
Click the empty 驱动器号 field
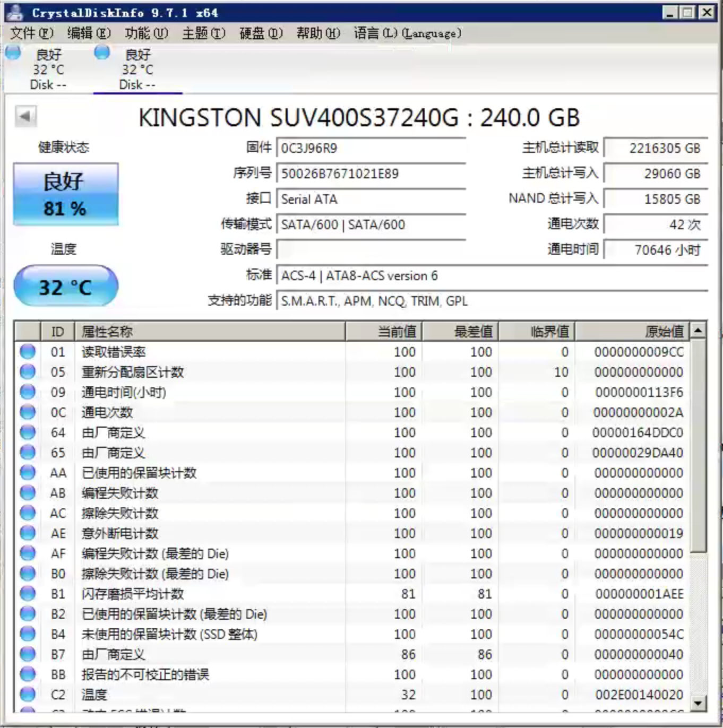tap(371, 249)
